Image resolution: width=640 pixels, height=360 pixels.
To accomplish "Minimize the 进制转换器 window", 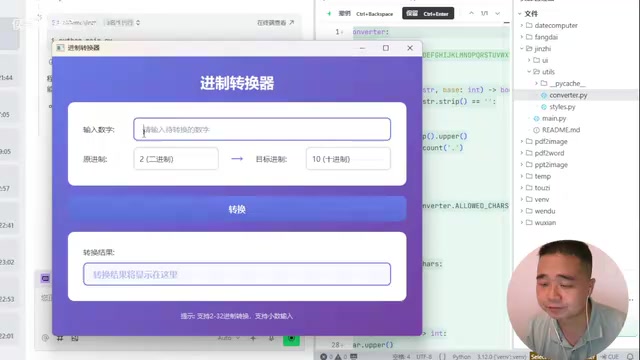I will coord(362,48).
